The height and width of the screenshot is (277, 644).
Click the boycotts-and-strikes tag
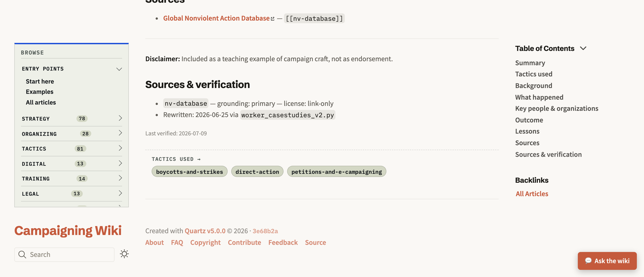pyautogui.click(x=189, y=172)
